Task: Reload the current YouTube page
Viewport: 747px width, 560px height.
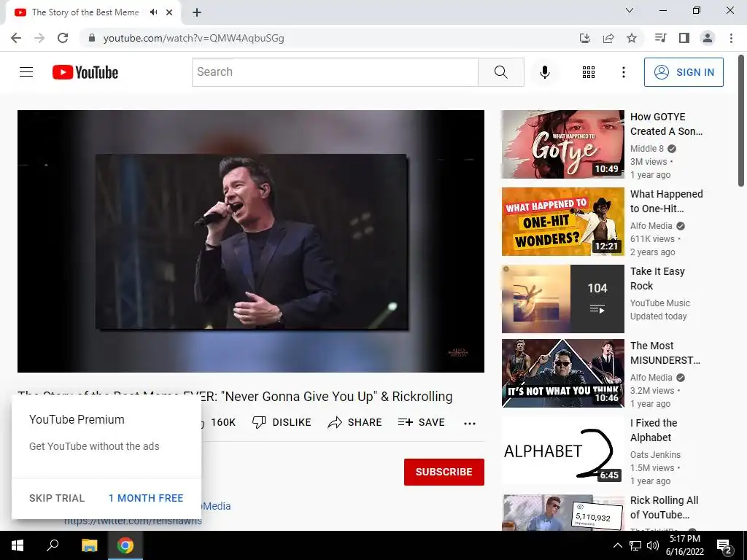Action: coord(63,38)
